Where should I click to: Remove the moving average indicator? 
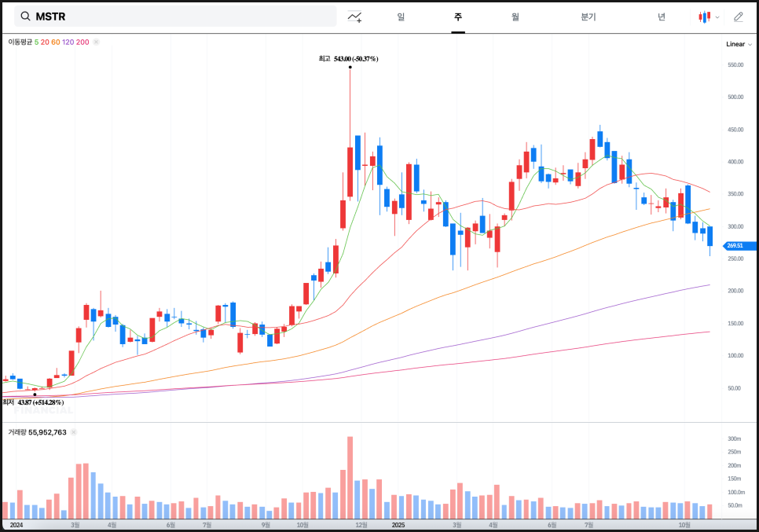click(96, 42)
